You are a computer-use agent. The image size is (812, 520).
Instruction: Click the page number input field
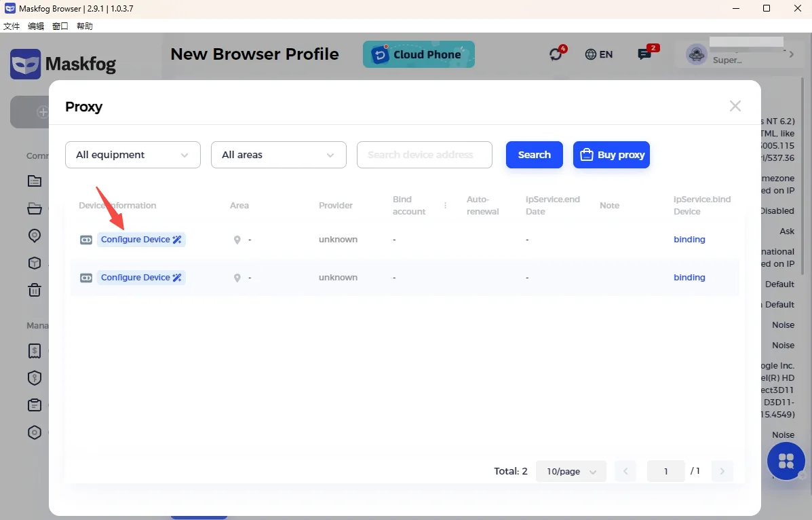click(666, 471)
